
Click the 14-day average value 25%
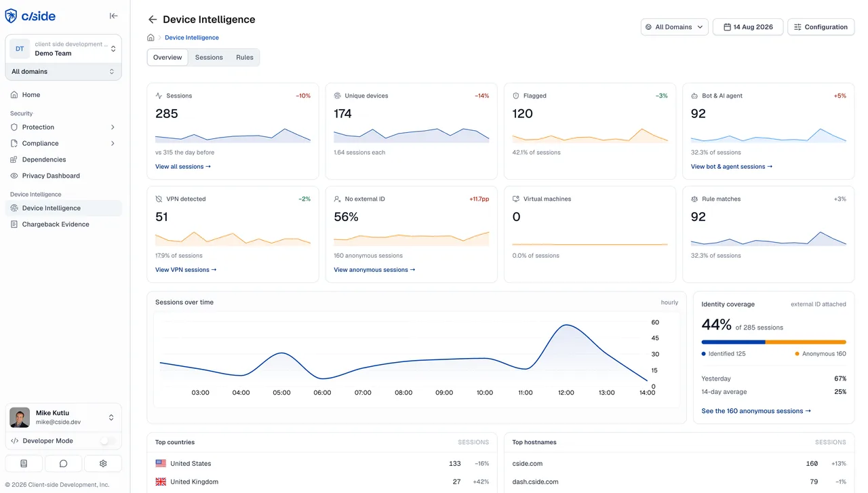840,392
